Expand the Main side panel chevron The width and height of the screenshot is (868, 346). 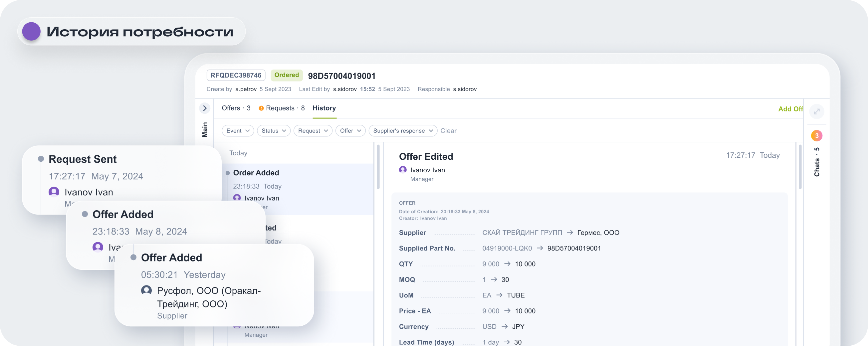pos(205,108)
